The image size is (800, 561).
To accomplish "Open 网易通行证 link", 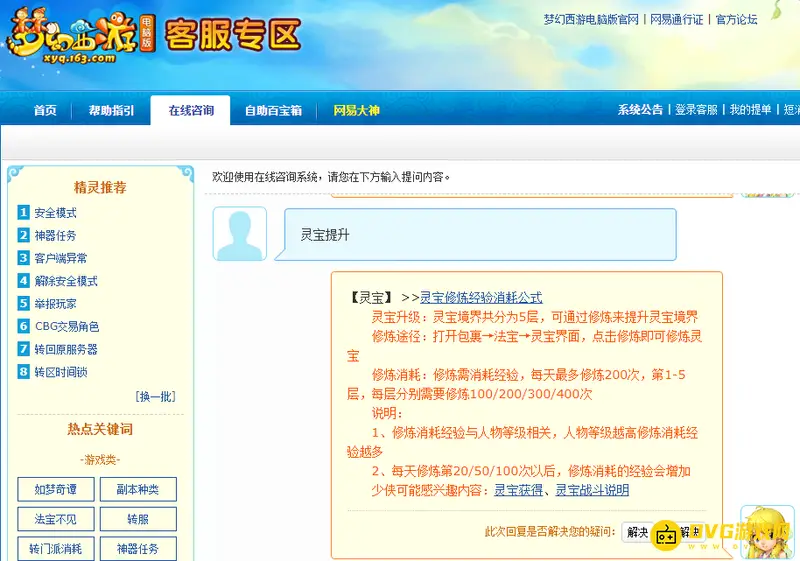I will tap(676, 19).
